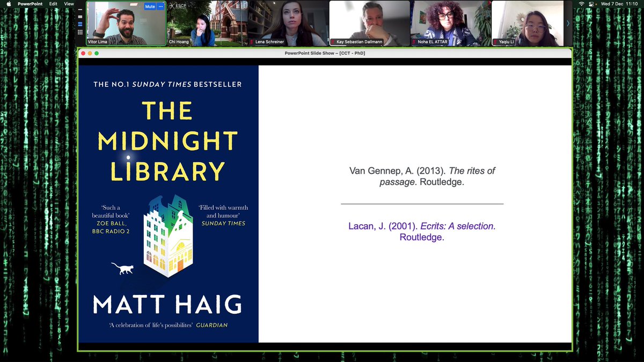The height and width of the screenshot is (362, 644).
Task: Select the video strip view icon
Action: 80,24
